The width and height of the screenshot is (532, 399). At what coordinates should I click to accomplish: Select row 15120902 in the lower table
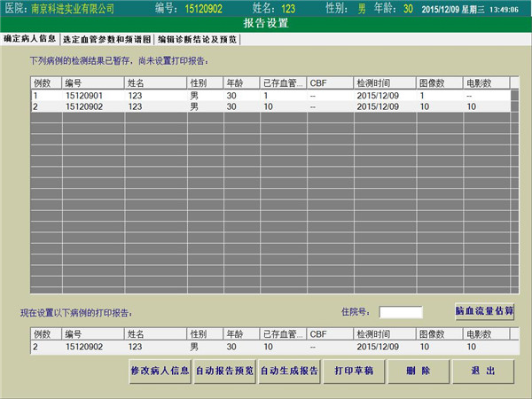(84, 348)
